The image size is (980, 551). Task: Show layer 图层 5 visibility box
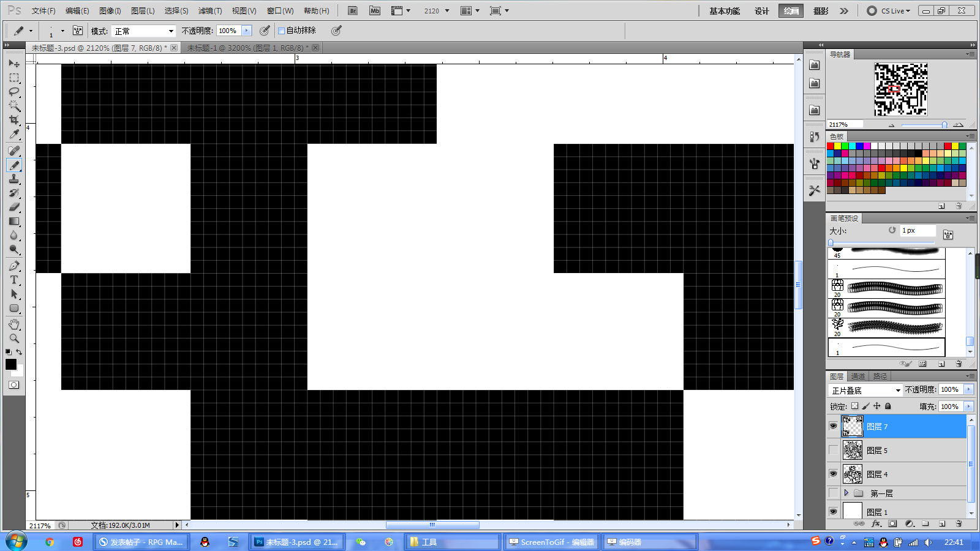click(833, 450)
